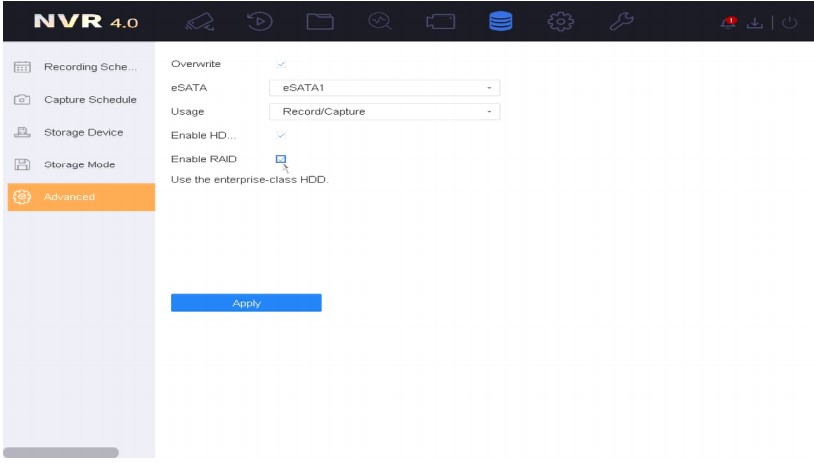Click the sidebar horizontal scrollbar
This screenshot has height=463, width=814.
(x=61, y=452)
